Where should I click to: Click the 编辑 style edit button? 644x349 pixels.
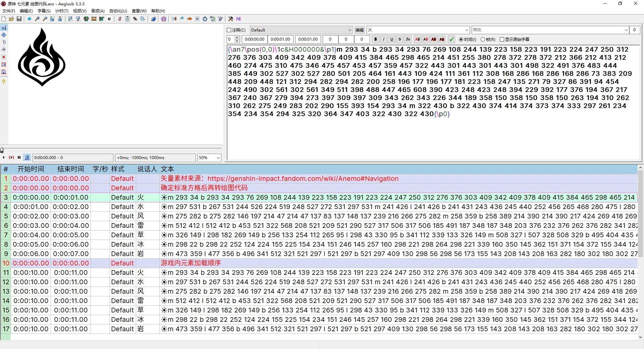[360, 30]
